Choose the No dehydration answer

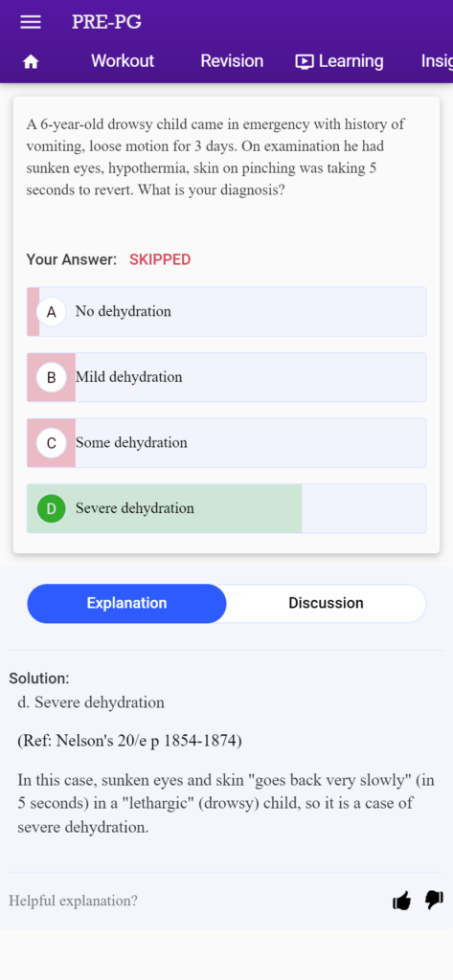point(226,312)
